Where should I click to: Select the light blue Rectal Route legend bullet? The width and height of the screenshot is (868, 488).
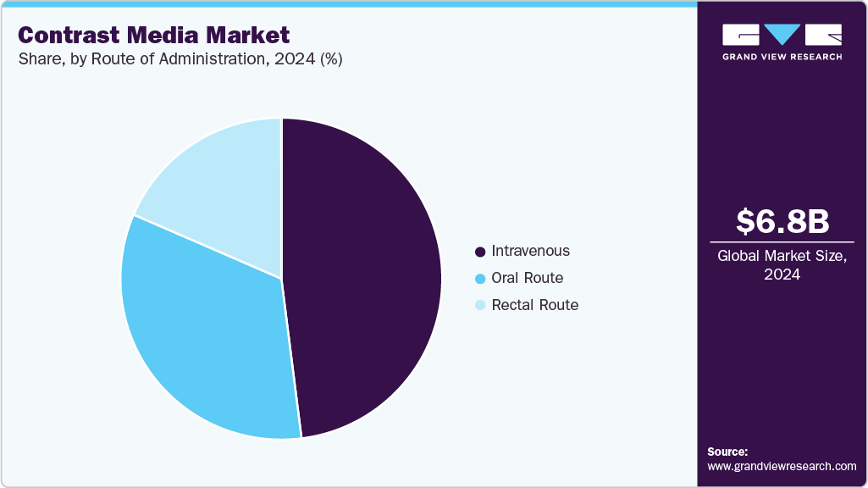coord(480,305)
